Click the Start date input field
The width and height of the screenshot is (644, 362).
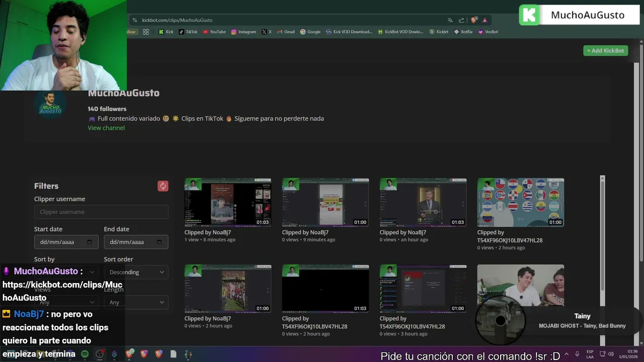(66, 242)
